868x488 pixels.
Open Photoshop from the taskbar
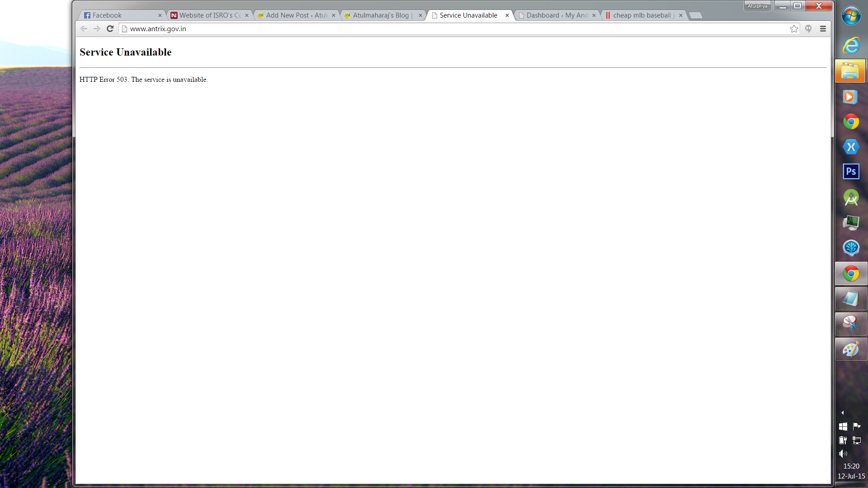pyautogui.click(x=851, y=172)
